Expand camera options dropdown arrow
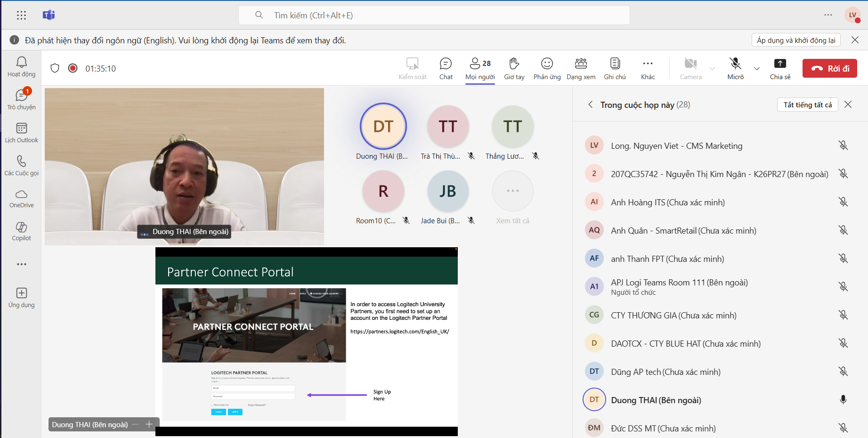Image resolution: width=868 pixels, height=438 pixels. pos(712,68)
